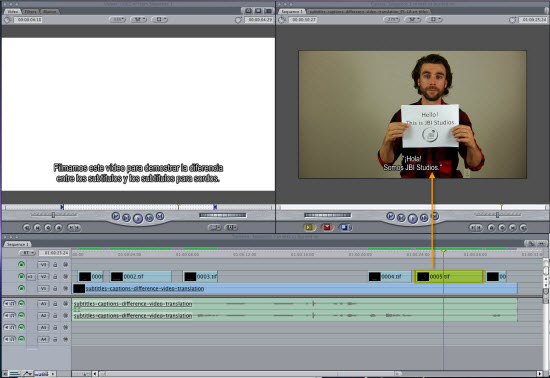Toggle the A3 track audible control

pyautogui.click(x=21, y=327)
